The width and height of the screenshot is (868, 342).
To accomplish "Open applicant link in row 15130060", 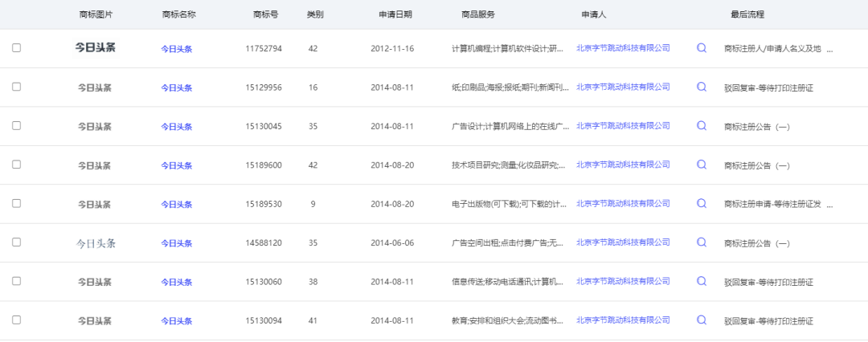I will 624,281.
